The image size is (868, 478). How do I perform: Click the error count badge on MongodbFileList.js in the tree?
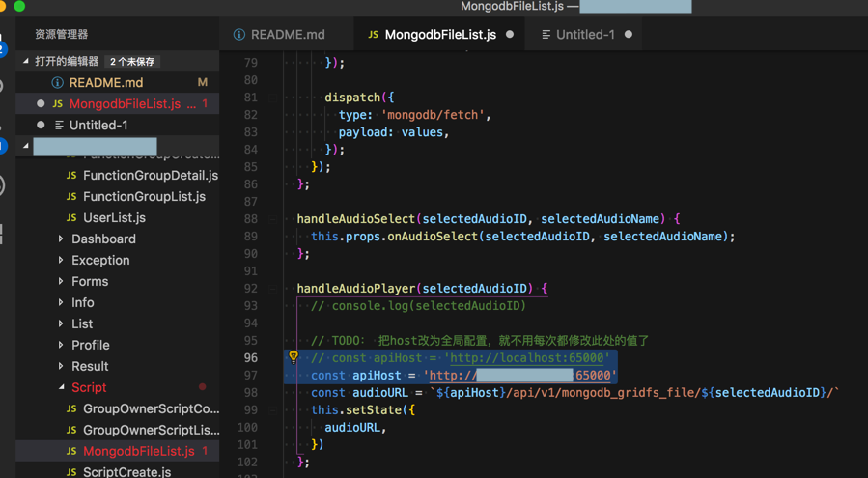pyautogui.click(x=205, y=451)
